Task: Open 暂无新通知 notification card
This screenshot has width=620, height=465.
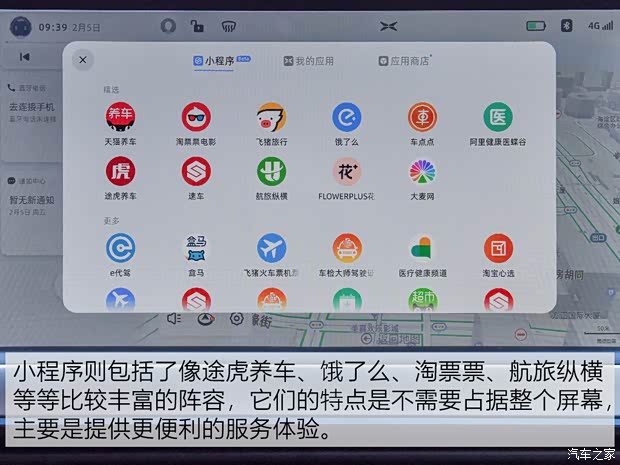Action: 32,200
